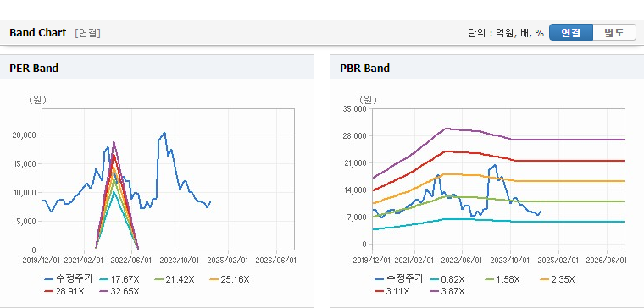Click the 10,000 axis label in PER chart
The image size is (644, 308).
coord(25,192)
